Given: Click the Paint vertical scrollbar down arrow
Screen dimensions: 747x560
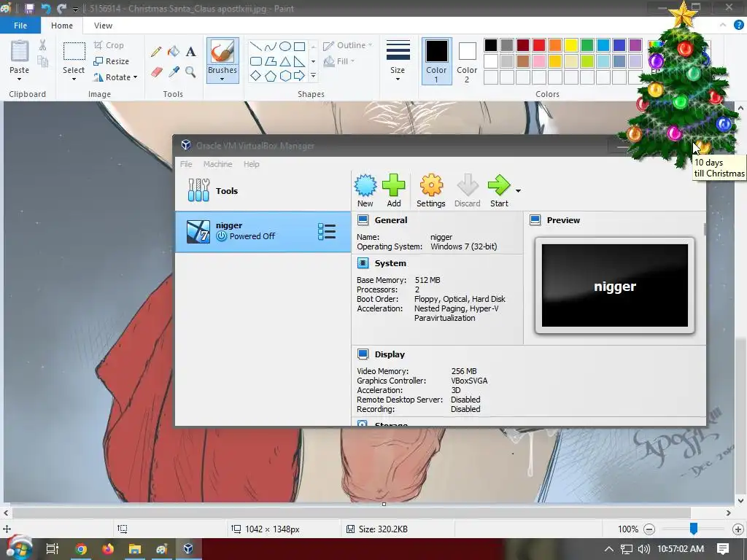Looking at the screenshot, I should pyautogui.click(x=740, y=500).
